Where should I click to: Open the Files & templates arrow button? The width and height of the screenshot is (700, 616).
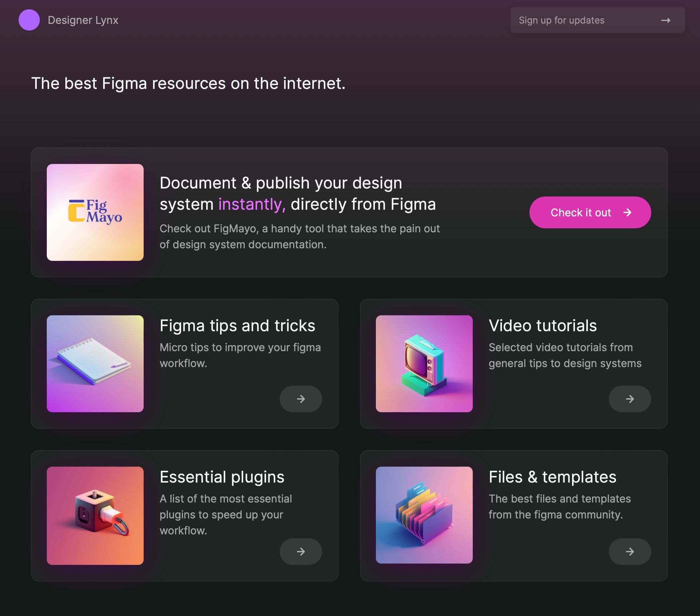tap(630, 552)
